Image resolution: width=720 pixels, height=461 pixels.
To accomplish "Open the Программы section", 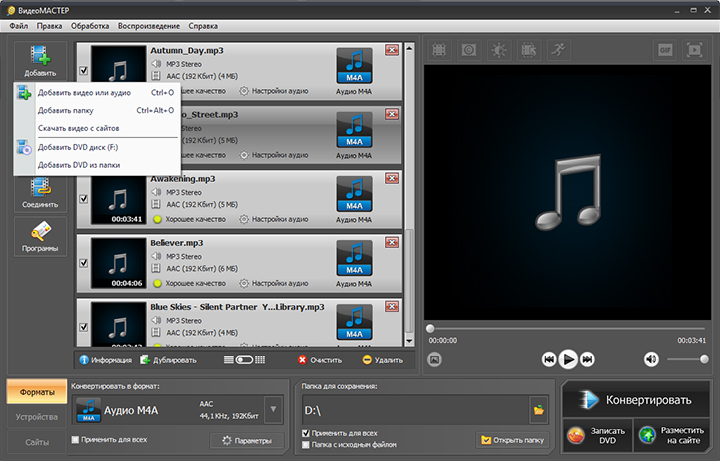I will tap(40, 237).
